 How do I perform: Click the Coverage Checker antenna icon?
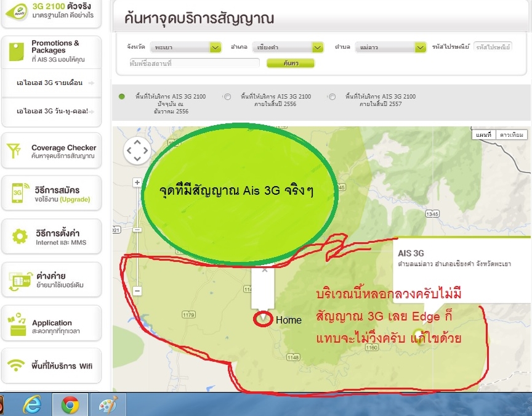(x=14, y=151)
